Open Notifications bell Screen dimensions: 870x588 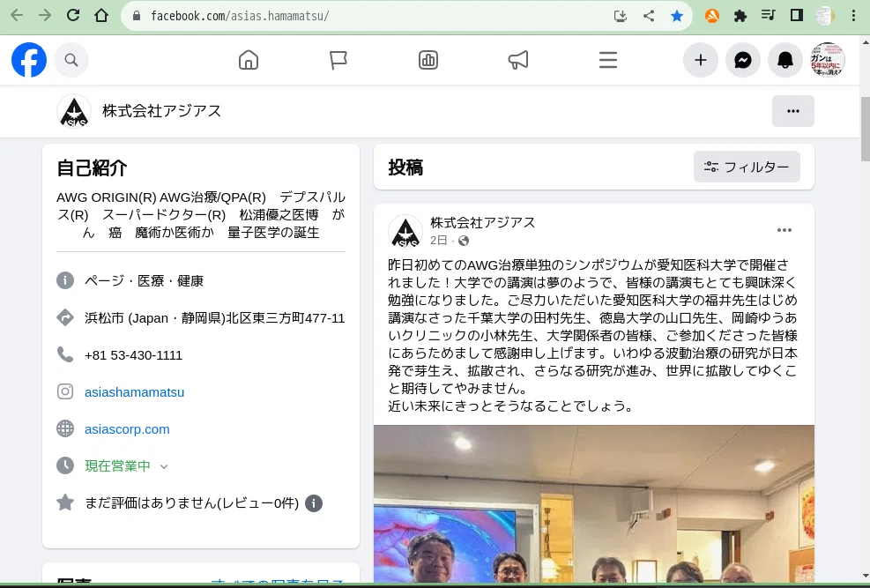pos(785,60)
